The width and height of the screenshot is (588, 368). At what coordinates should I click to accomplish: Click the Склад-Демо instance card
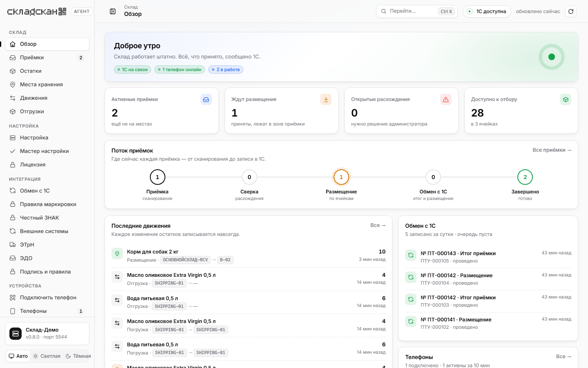tap(47, 334)
